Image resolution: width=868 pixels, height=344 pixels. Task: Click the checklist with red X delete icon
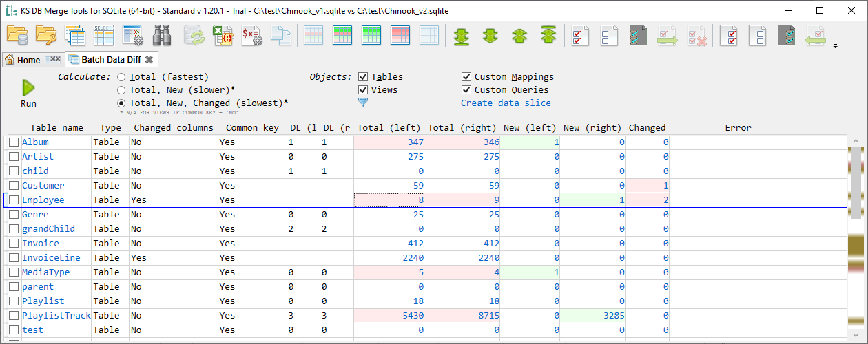coord(696,35)
